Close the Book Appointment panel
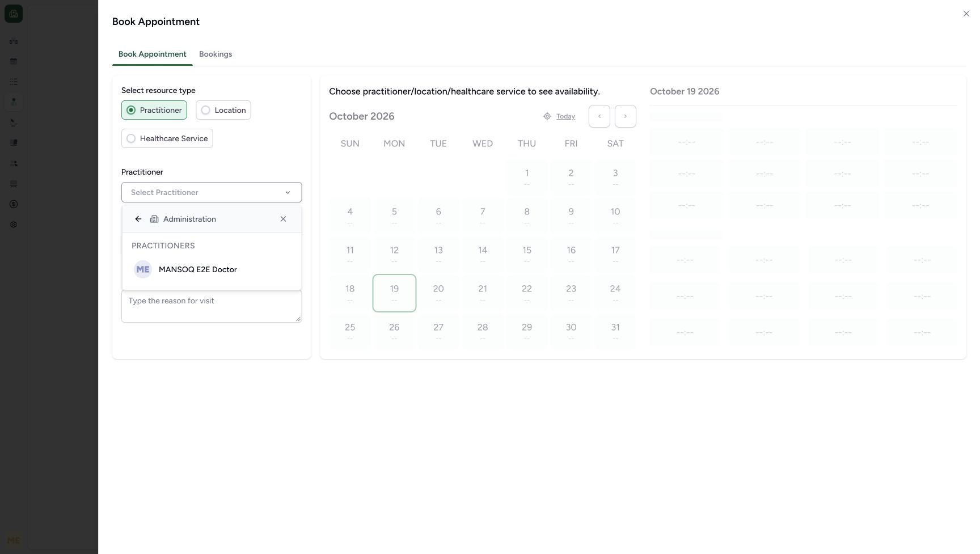 pyautogui.click(x=966, y=14)
